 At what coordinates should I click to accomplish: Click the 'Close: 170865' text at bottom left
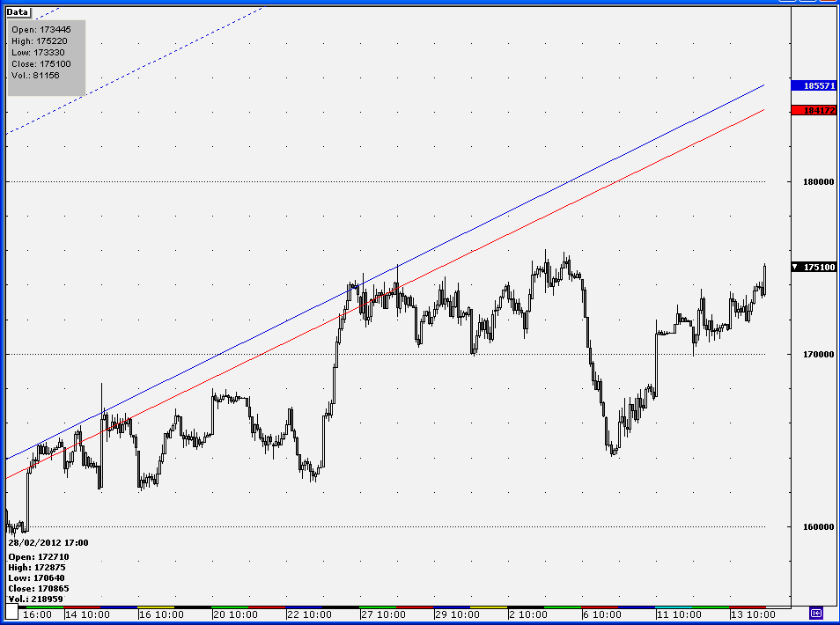point(39,589)
